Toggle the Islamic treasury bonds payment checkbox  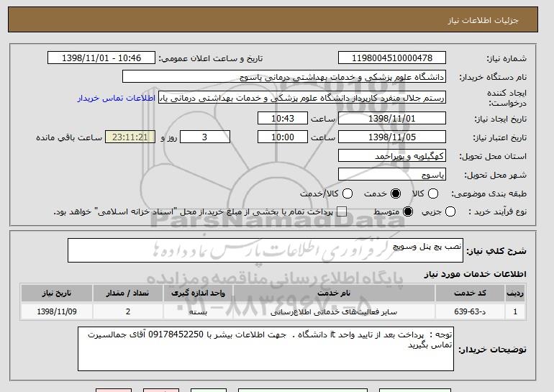(341, 212)
